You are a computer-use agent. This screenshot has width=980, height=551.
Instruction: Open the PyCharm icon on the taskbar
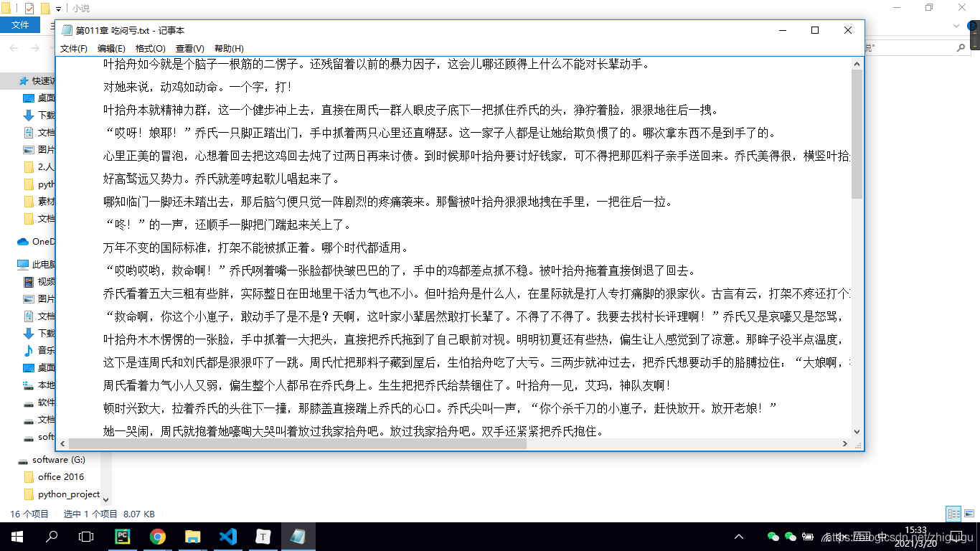[x=123, y=536]
